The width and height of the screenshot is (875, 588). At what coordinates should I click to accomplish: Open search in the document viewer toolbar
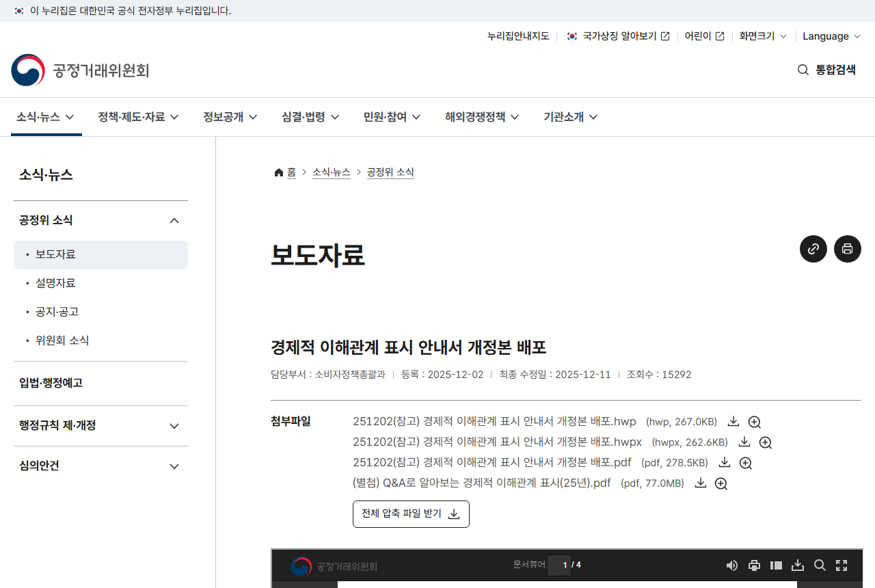[820, 565]
